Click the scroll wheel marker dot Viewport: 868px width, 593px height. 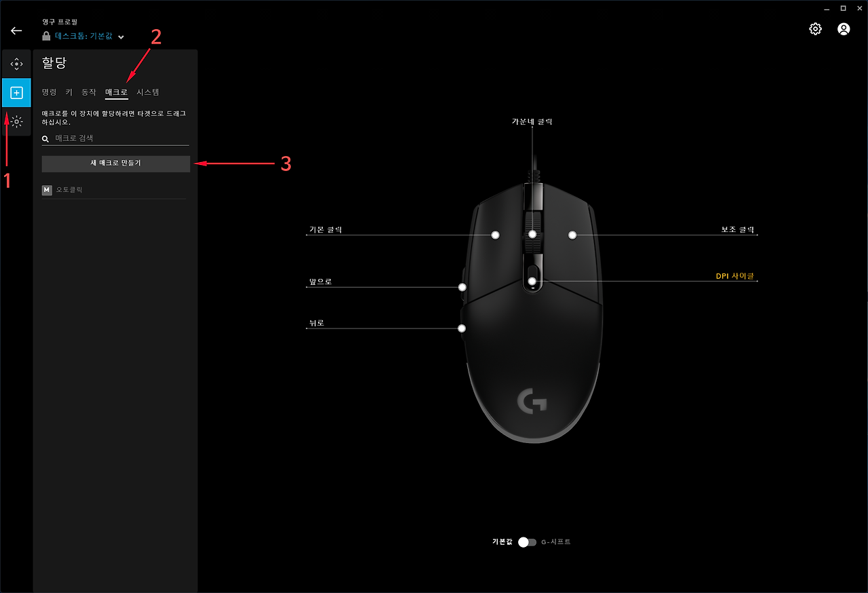[x=533, y=235]
